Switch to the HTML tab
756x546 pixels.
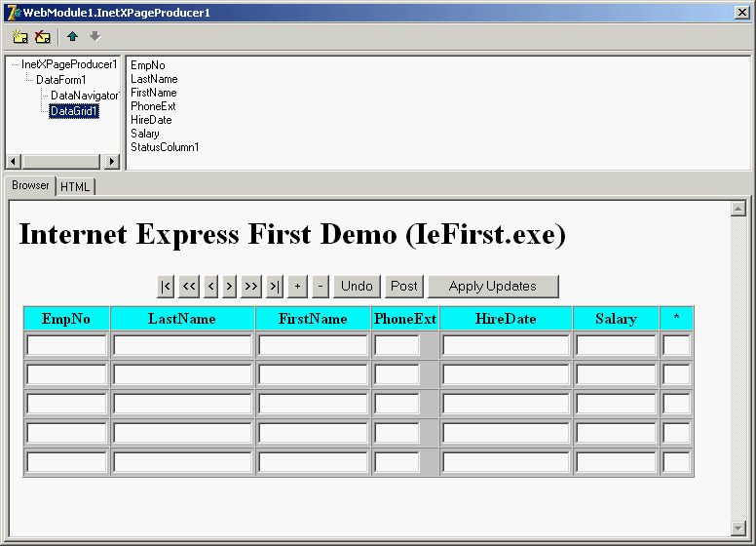point(75,186)
